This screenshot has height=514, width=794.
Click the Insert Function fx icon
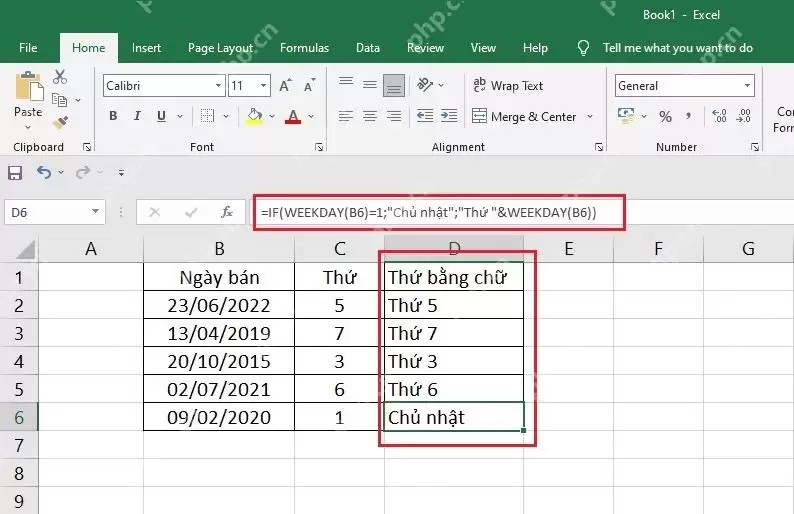[x=227, y=212]
